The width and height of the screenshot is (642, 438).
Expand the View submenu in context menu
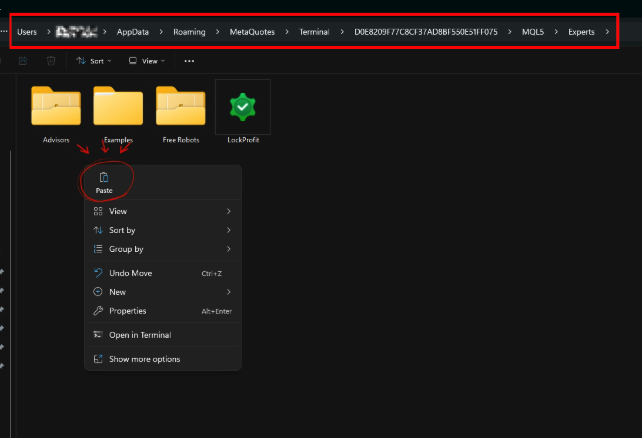pos(163,211)
